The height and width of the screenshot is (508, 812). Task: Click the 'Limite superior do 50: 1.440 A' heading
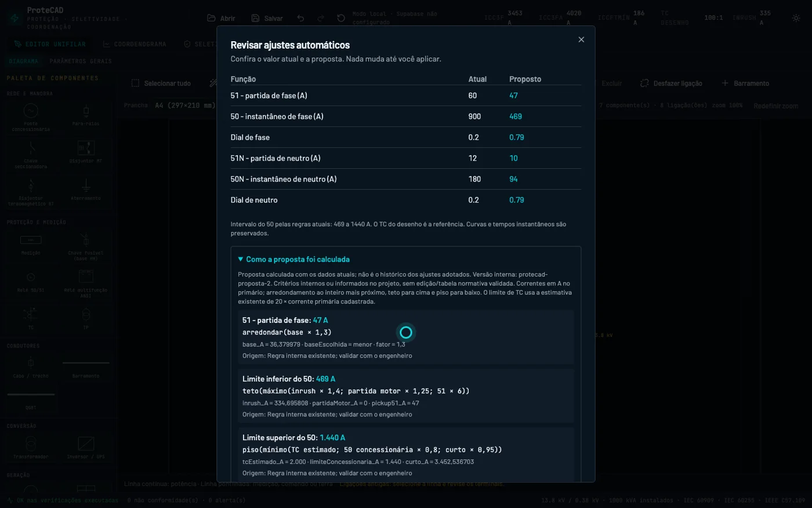point(293,437)
